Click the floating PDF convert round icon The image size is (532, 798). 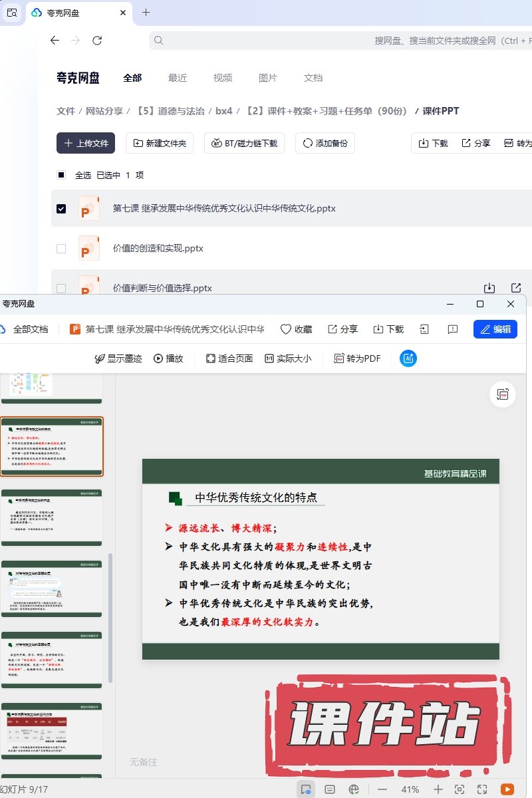[x=503, y=394]
